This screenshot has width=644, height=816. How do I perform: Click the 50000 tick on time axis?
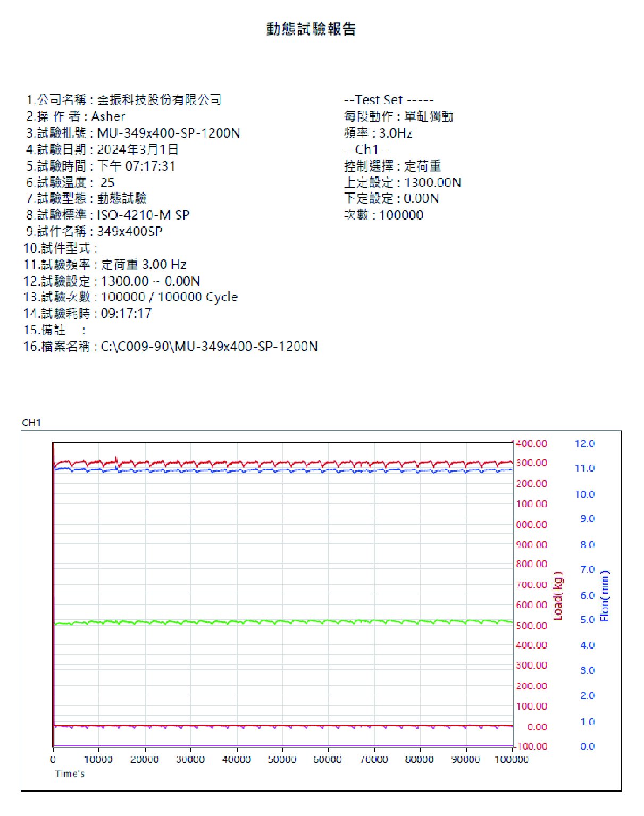pyautogui.click(x=282, y=759)
